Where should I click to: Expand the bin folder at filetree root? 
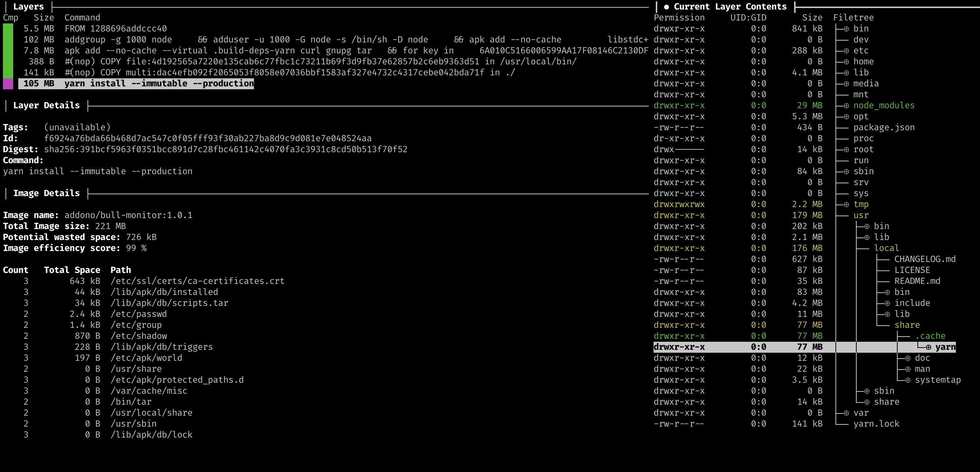[x=846, y=29]
